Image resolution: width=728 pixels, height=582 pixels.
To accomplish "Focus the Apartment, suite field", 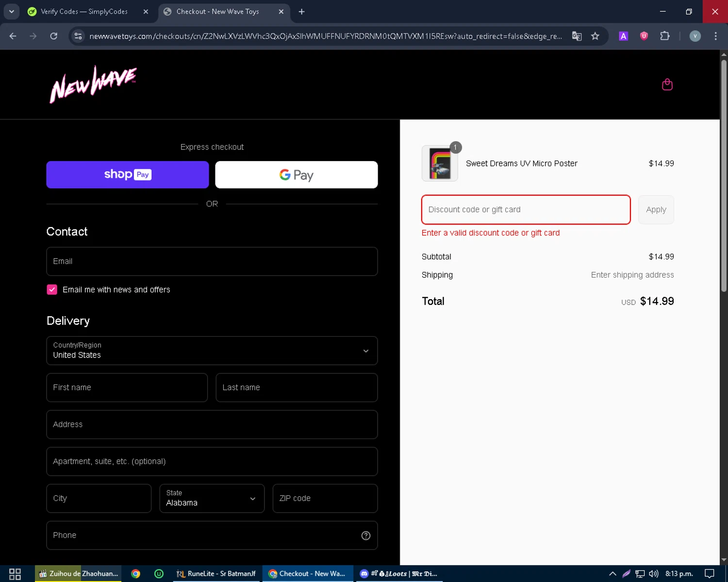I will 212,461.
